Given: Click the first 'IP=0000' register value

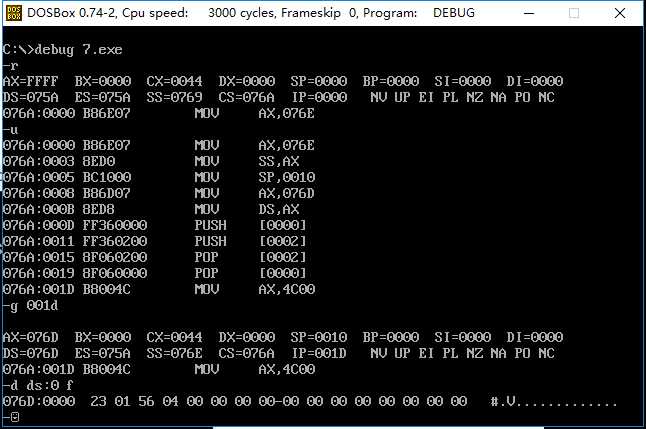Looking at the screenshot, I should [x=319, y=97].
